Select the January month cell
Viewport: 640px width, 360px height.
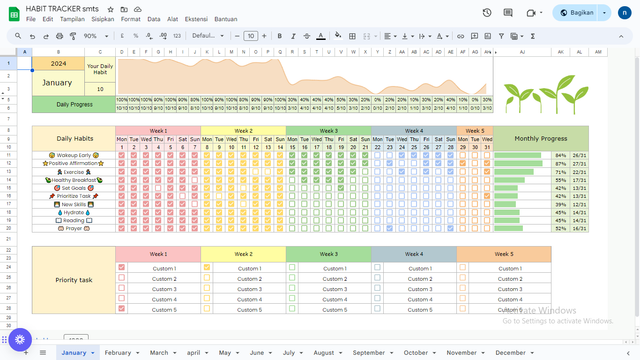click(x=58, y=83)
